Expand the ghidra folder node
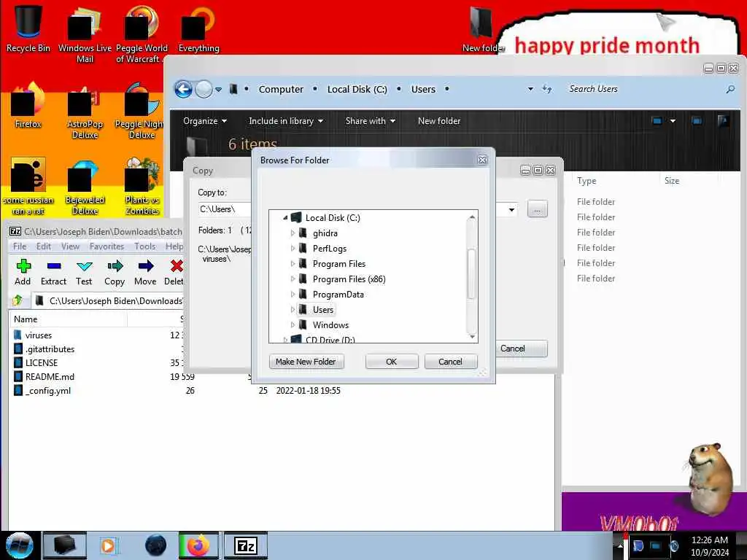The width and height of the screenshot is (747, 560). click(x=293, y=233)
